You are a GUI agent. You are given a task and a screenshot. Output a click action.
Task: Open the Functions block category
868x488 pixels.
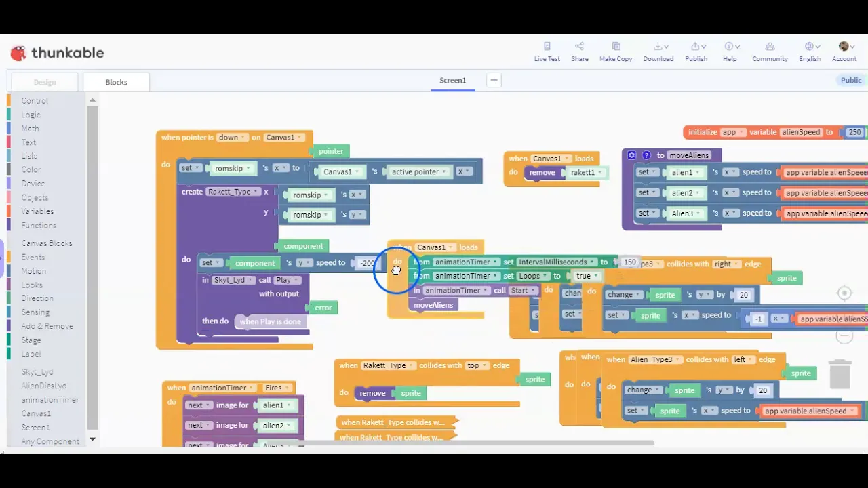point(39,225)
